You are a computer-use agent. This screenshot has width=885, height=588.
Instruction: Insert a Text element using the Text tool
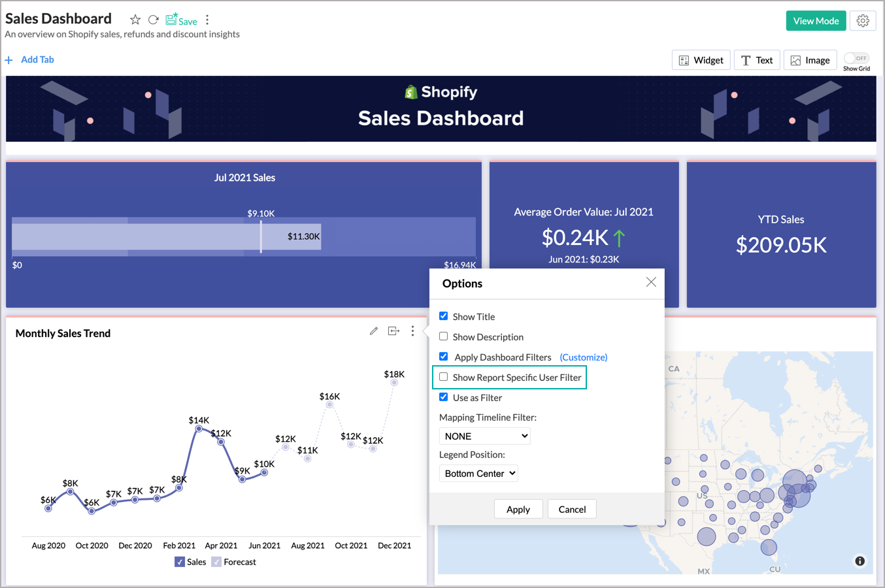tap(756, 59)
